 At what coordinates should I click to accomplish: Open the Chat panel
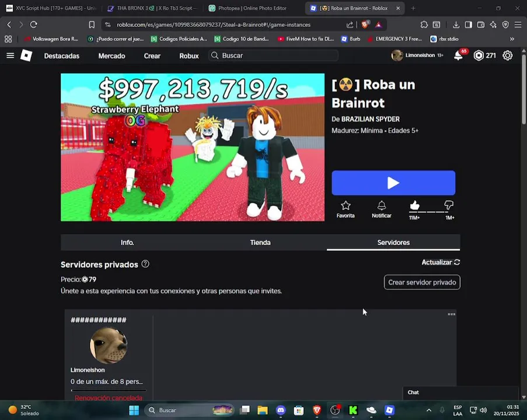pyautogui.click(x=460, y=393)
